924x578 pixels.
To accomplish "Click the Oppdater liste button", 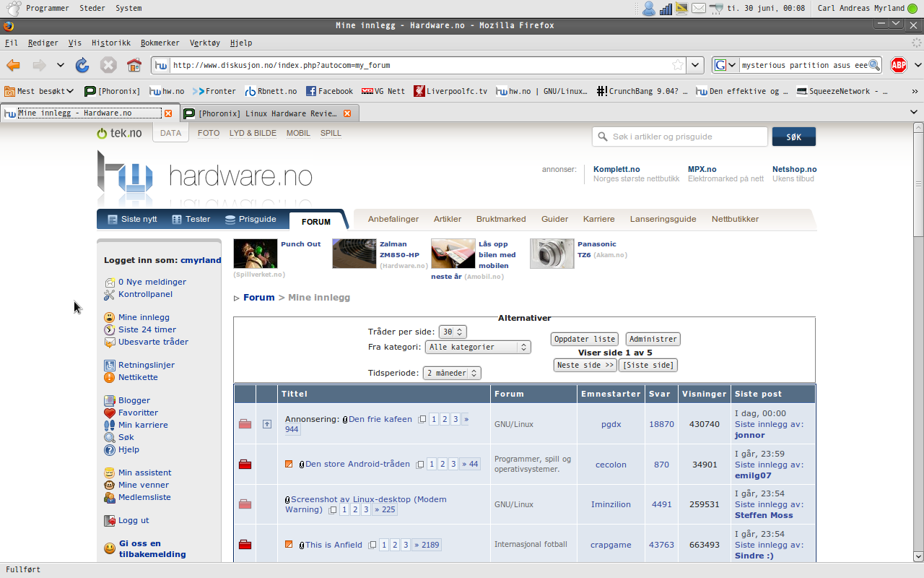I will point(585,339).
